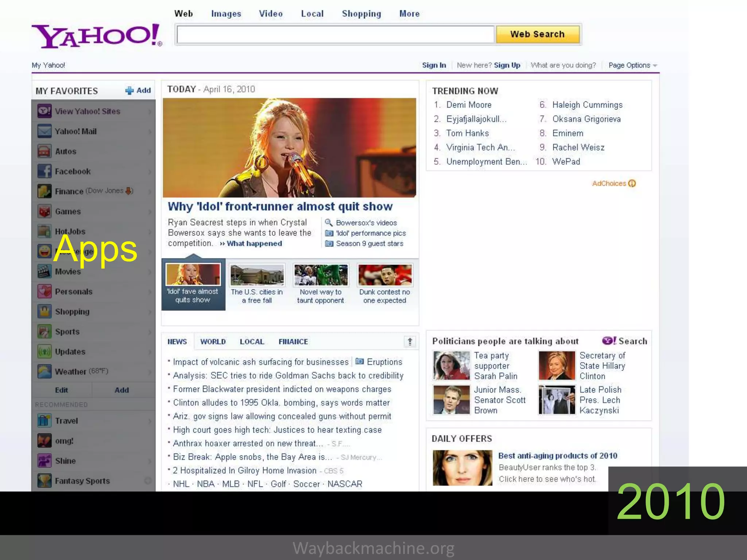Viewport: 747px width, 560px height.
Task: Click the Yahoo! logo
Action: click(97, 36)
